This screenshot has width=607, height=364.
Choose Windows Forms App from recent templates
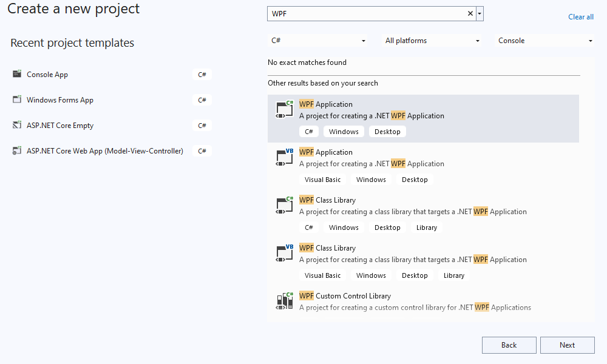60,100
